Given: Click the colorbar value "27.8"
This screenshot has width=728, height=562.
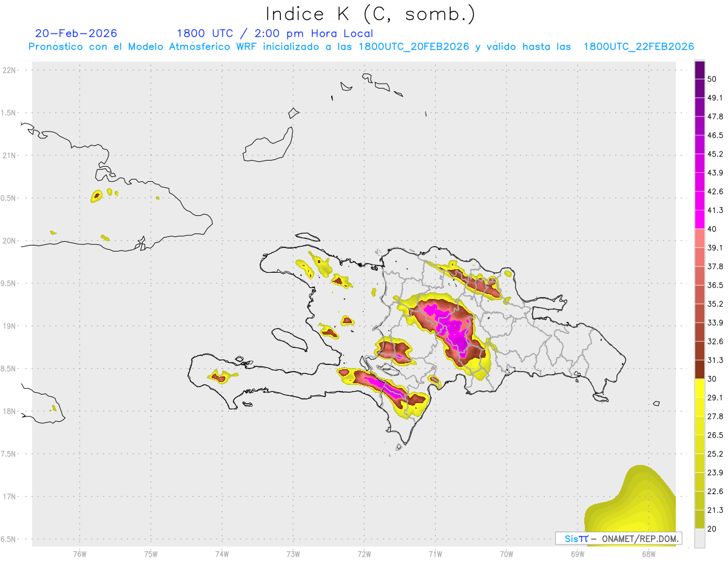Looking at the screenshot, I should click(x=716, y=416).
